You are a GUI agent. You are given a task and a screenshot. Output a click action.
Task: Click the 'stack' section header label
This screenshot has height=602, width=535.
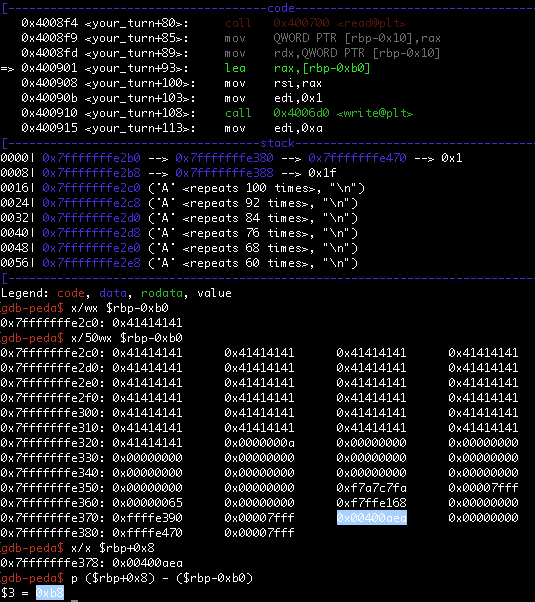(277, 143)
